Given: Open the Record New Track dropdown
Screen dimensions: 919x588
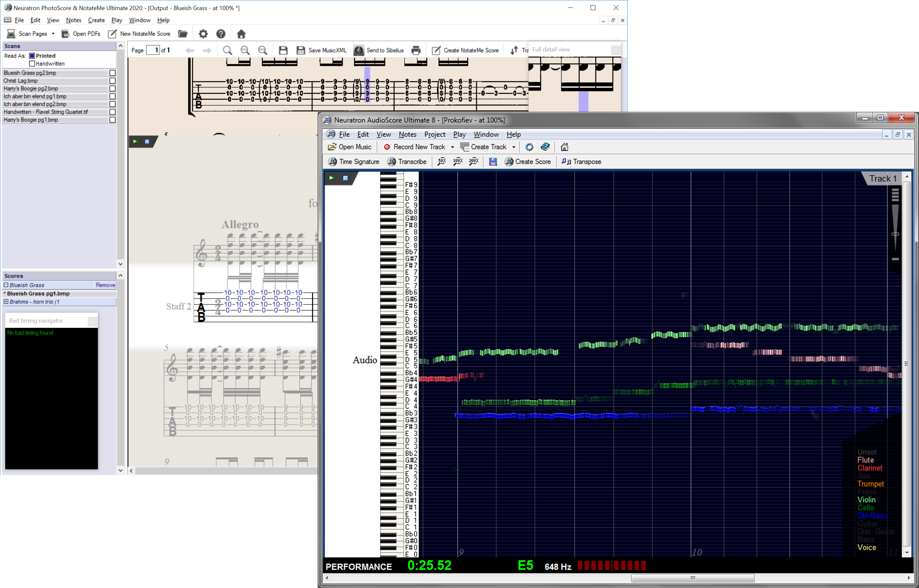Looking at the screenshot, I should pos(452,147).
